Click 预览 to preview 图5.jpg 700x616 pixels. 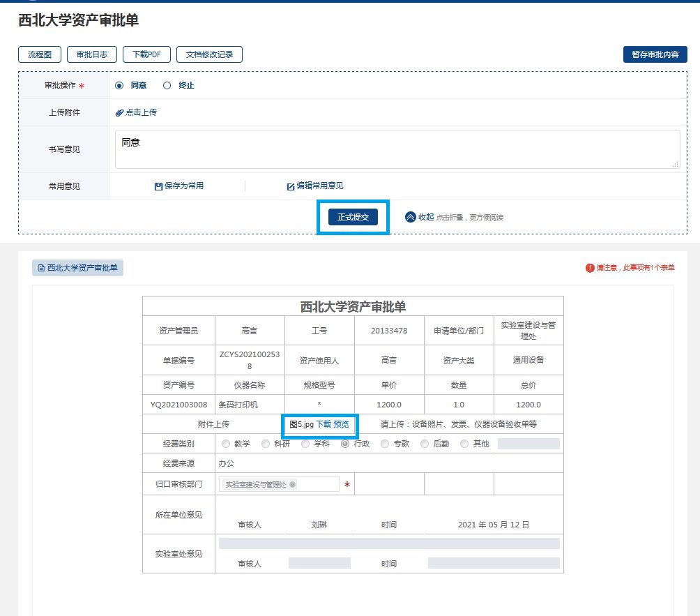(x=341, y=424)
